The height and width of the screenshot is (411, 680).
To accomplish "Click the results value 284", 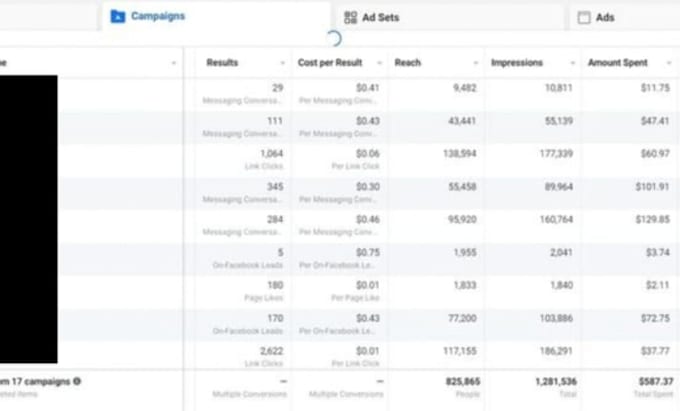I will pos(275,219).
